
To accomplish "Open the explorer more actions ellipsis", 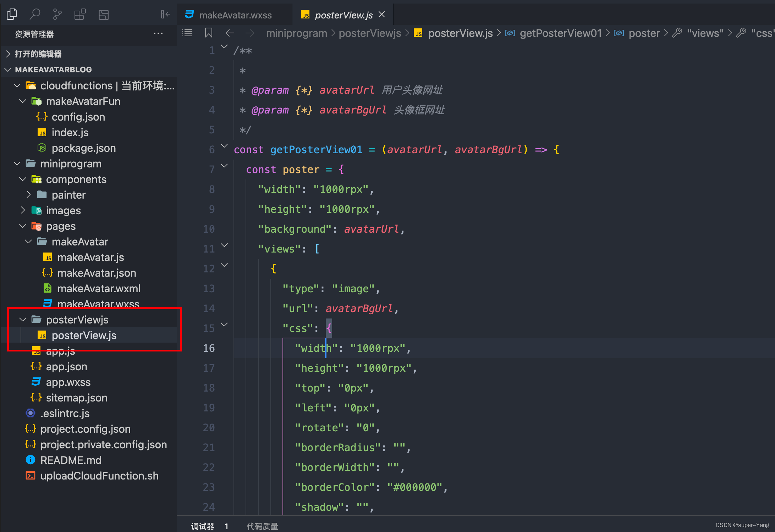I will click(x=158, y=34).
